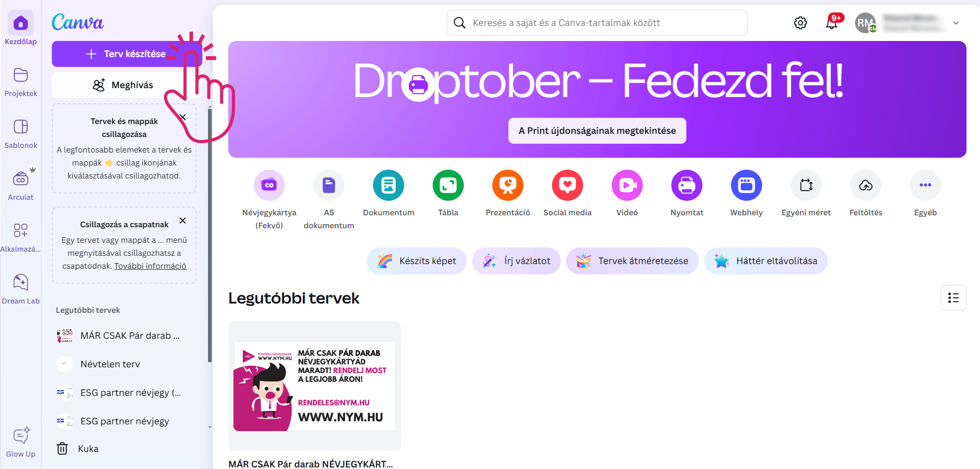Image resolution: width=980 pixels, height=469 pixels.
Task: Click MÁR CSAK Pár darab NÉVJEGYKÁRT... title
Action: [311, 464]
